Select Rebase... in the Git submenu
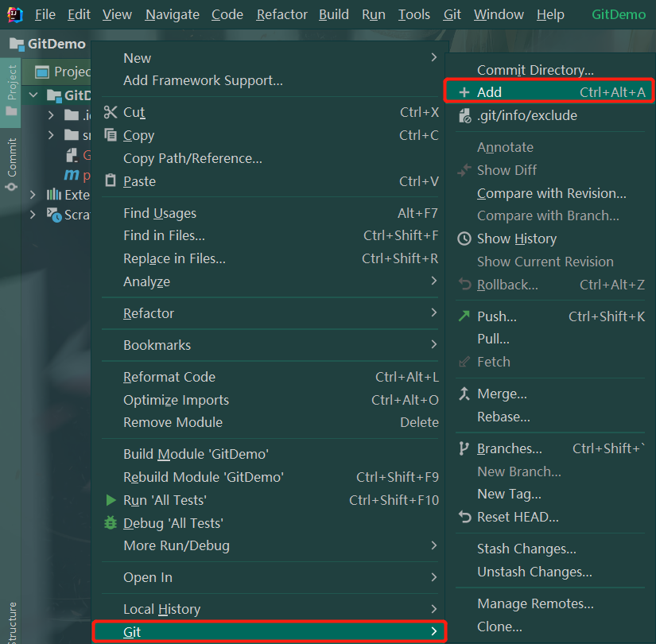This screenshot has width=656, height=644. [550, 417]
